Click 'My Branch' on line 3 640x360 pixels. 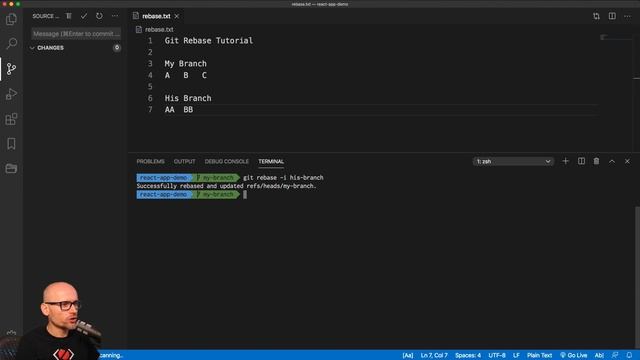click(185, 64)
